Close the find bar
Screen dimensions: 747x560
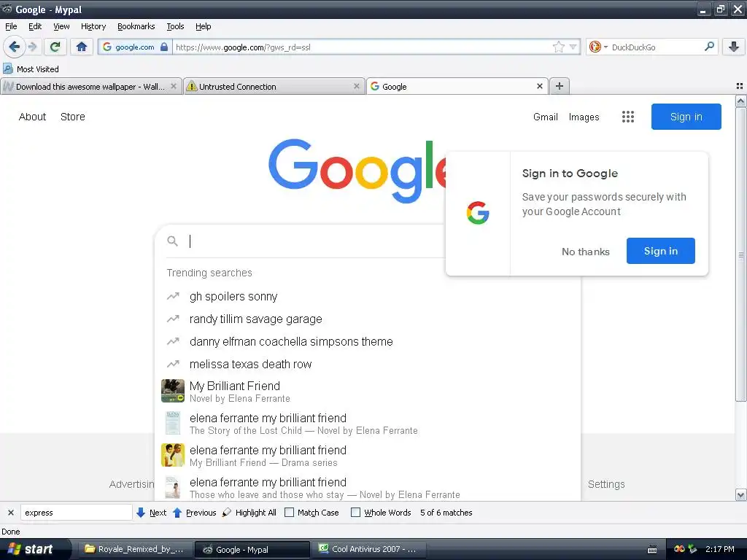point(10,513)
